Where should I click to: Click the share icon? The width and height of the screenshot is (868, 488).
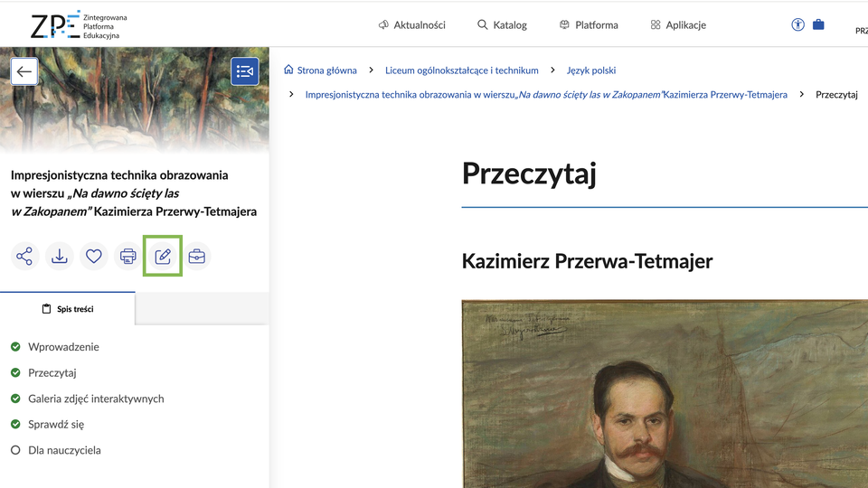(24, 257)
